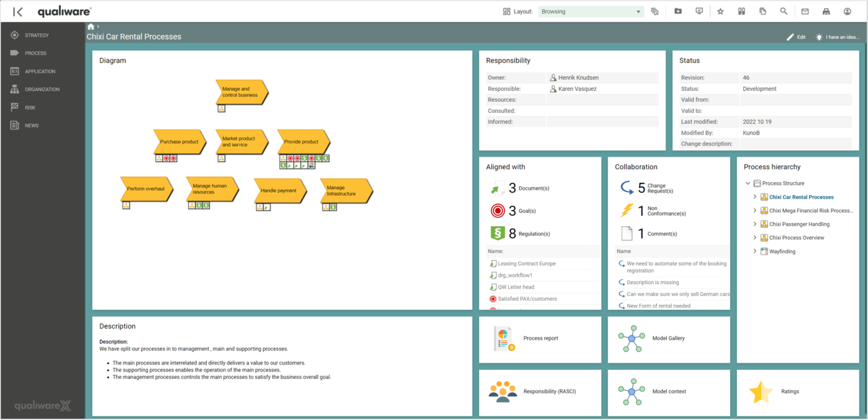This screenshot has height=420, width=868.
Task: Click the "I have an idea..." button
Action: [x=837, y=37]
